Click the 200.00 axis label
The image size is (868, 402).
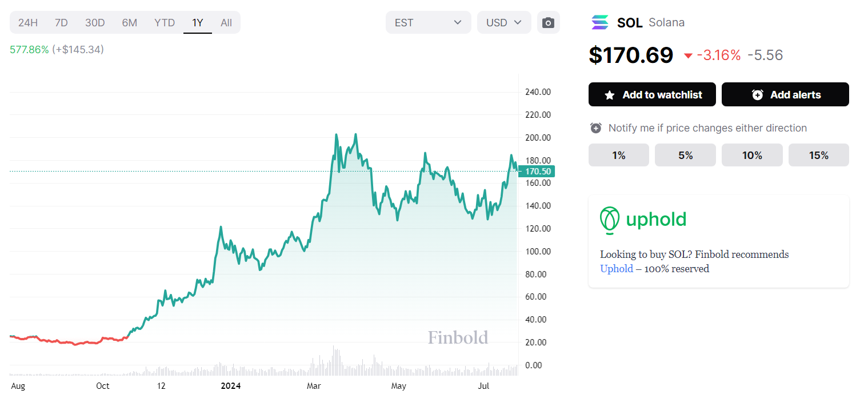pyautogui.click(x=538, y=138)
